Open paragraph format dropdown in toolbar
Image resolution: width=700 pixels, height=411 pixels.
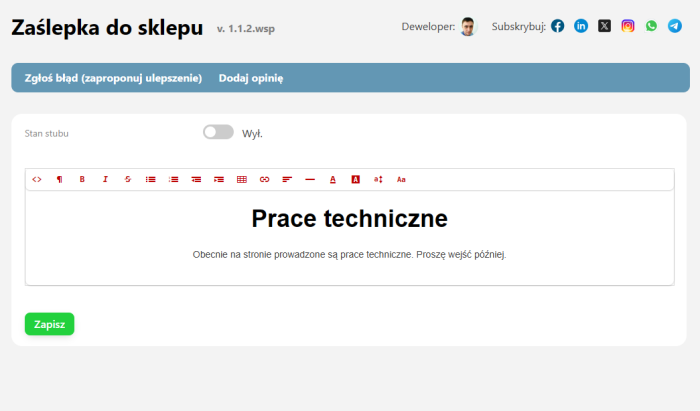tap(59, 179)
